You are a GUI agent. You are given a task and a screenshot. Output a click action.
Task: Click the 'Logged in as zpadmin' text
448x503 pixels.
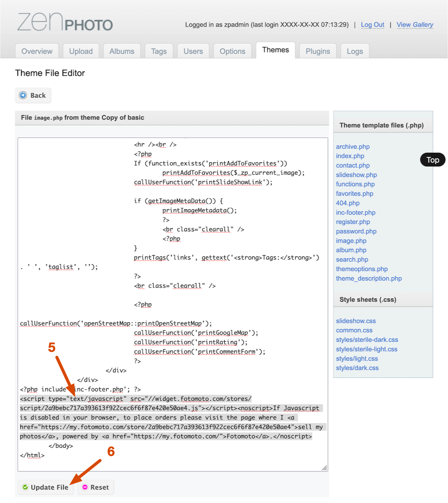267,25
